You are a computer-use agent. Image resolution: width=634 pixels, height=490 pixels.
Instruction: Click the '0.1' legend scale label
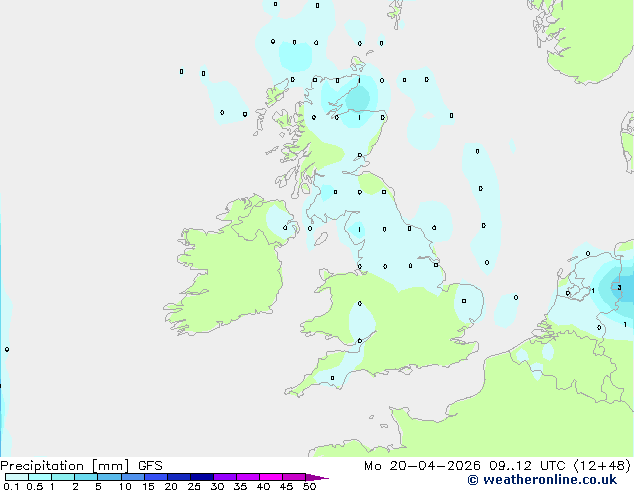click(12, 486)
